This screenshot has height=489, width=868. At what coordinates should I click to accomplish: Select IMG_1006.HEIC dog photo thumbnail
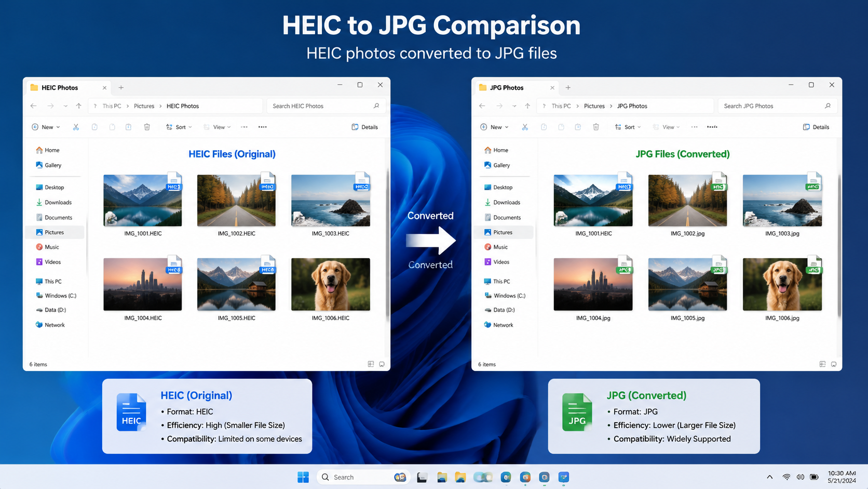tap(331, 284)
